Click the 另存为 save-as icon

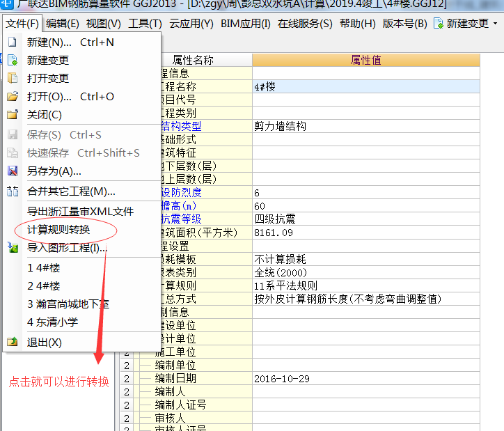coord(13,171)
